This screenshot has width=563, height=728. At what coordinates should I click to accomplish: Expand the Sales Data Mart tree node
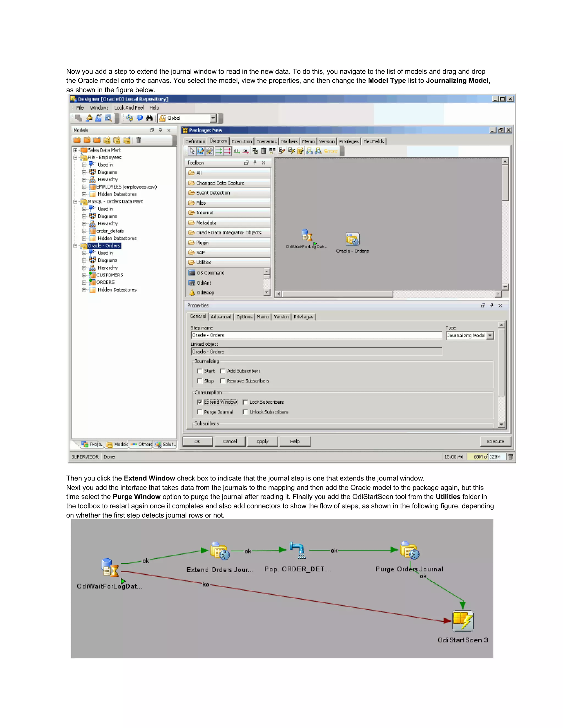click(75, 150)
